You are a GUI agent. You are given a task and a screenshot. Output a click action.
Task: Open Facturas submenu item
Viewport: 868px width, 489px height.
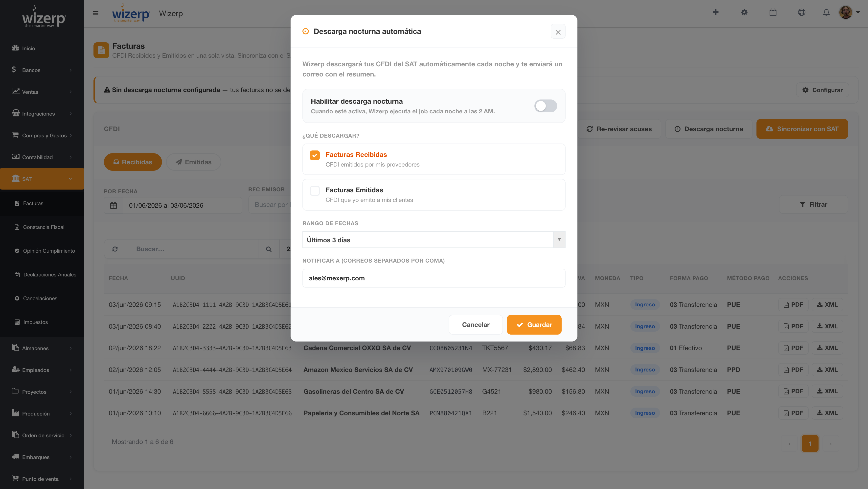click(x=42, y=203)
